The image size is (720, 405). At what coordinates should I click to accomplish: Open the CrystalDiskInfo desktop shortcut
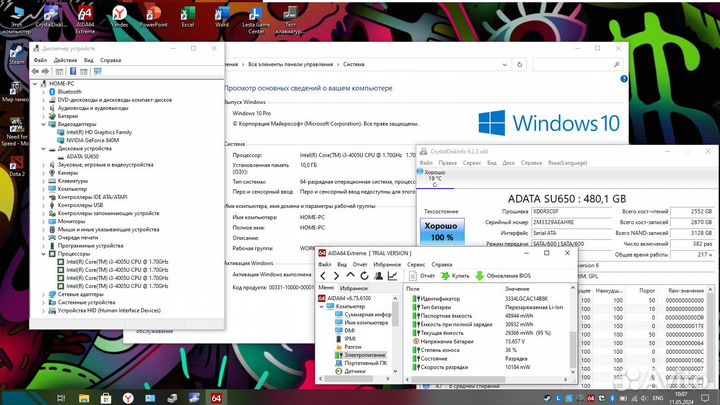pos(51,17)
